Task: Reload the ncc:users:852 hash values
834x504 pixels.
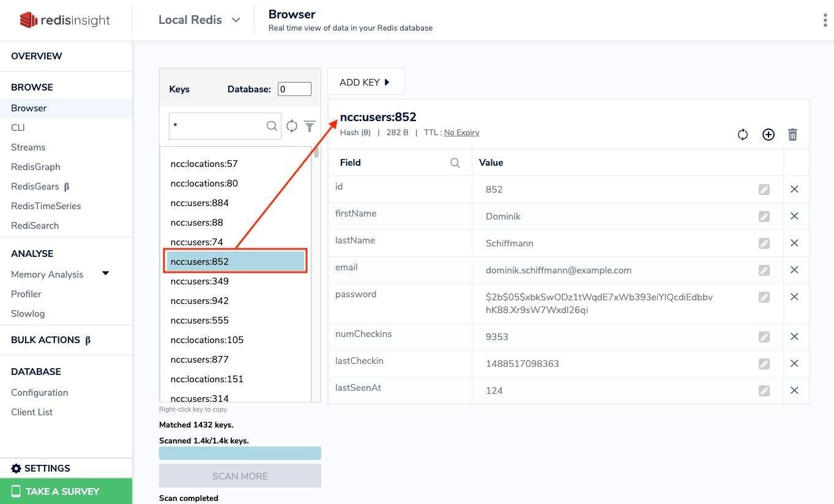Action: (743, 135)
